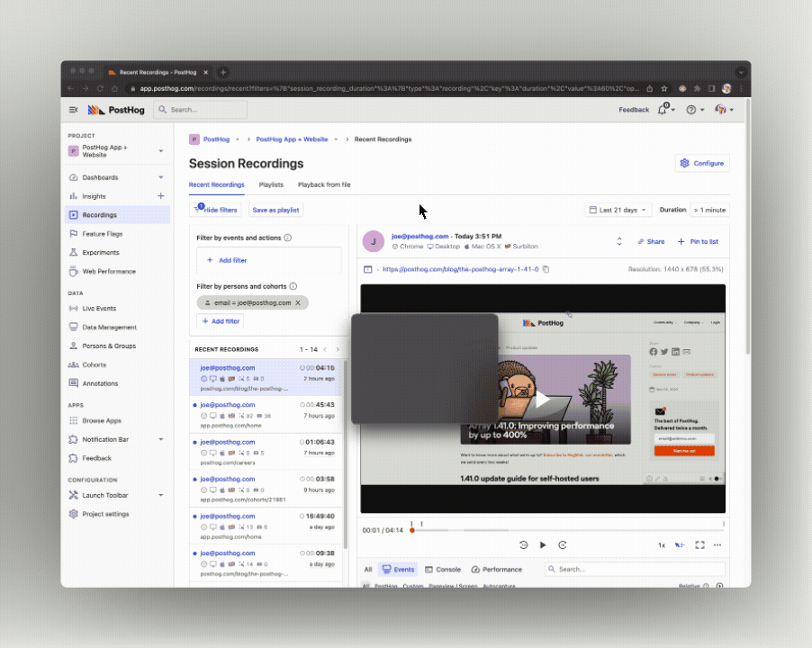Click the play button in player controls
Viewport: 812px width, 648px height.
tap(543, 544)
